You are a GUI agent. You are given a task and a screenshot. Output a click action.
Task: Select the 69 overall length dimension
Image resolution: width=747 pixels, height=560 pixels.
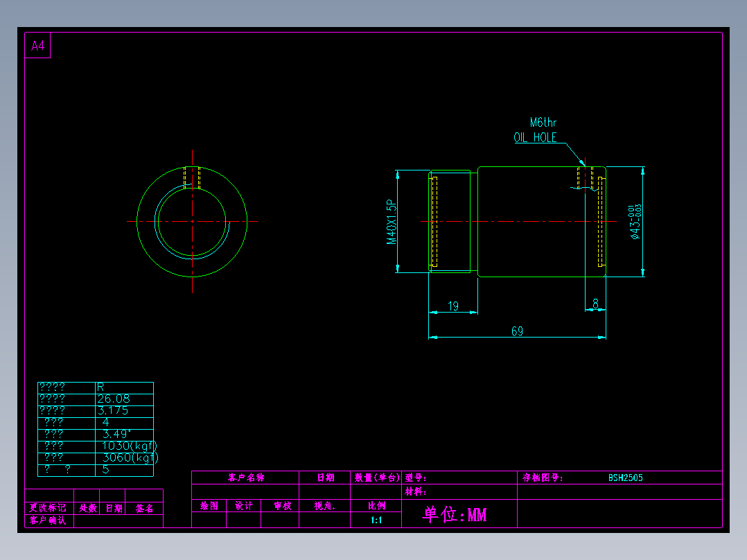[517, 331]
